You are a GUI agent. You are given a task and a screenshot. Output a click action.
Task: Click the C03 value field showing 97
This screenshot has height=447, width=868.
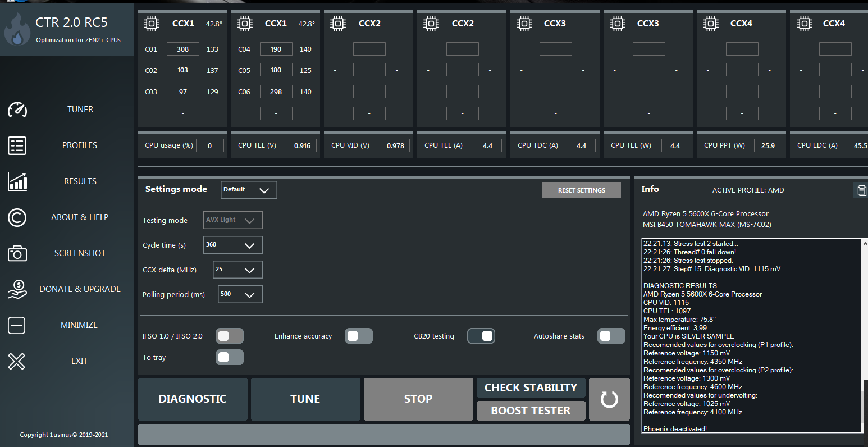(183, 92)
